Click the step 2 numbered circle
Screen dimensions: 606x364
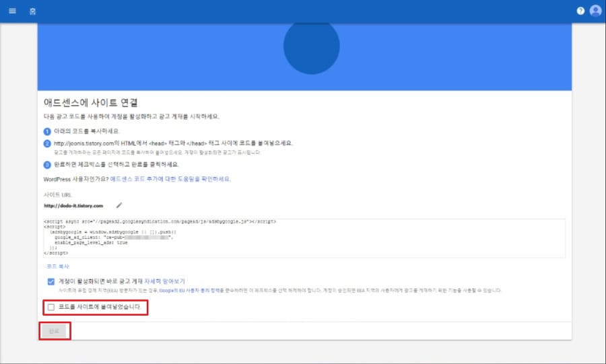coord(47,143)
